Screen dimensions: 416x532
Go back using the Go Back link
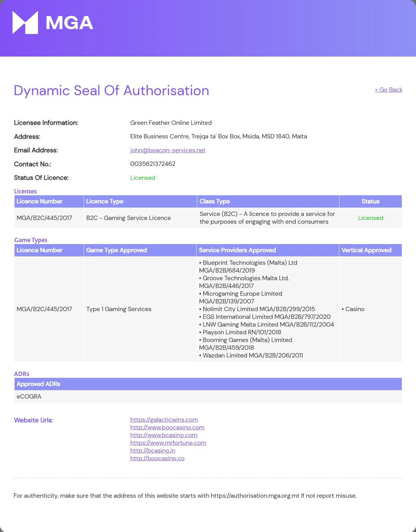pos(389,90)
